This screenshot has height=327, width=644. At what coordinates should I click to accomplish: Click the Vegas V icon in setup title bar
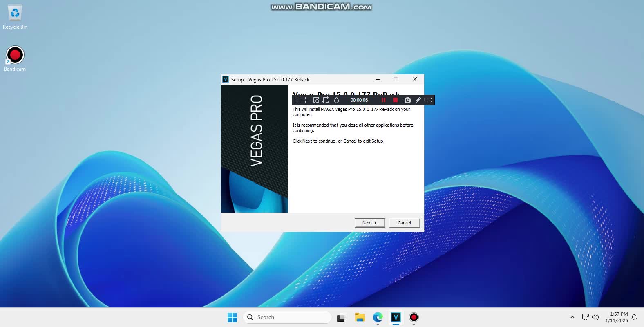226,79
